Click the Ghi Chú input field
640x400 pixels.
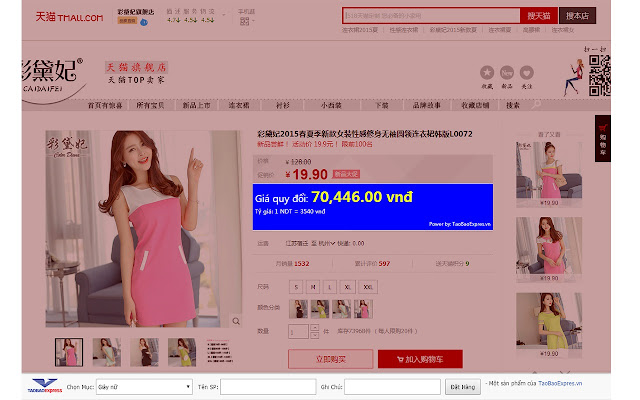[x=392, y=387]
